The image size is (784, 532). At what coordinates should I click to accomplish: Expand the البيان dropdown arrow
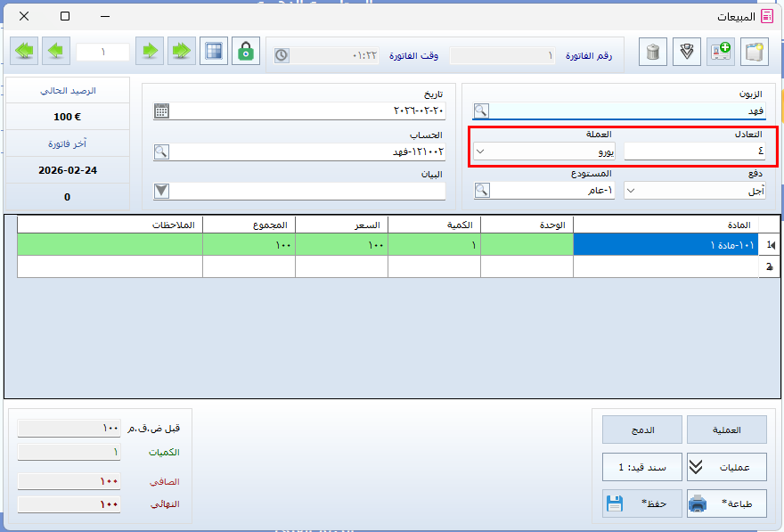(x=161, y=190)
